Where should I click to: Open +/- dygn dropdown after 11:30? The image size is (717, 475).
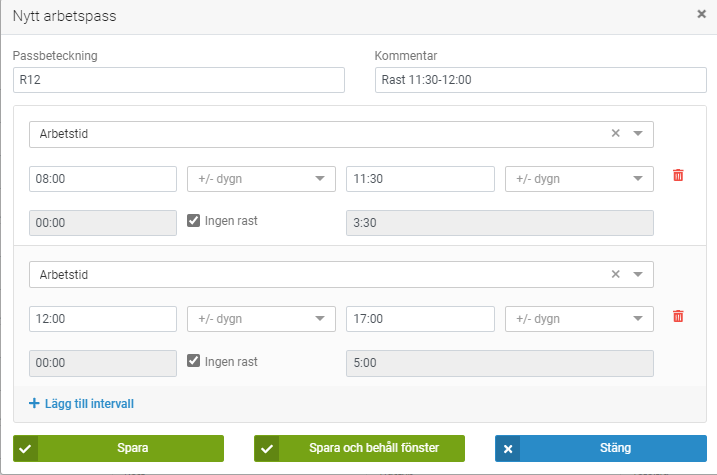coord(579,179)
